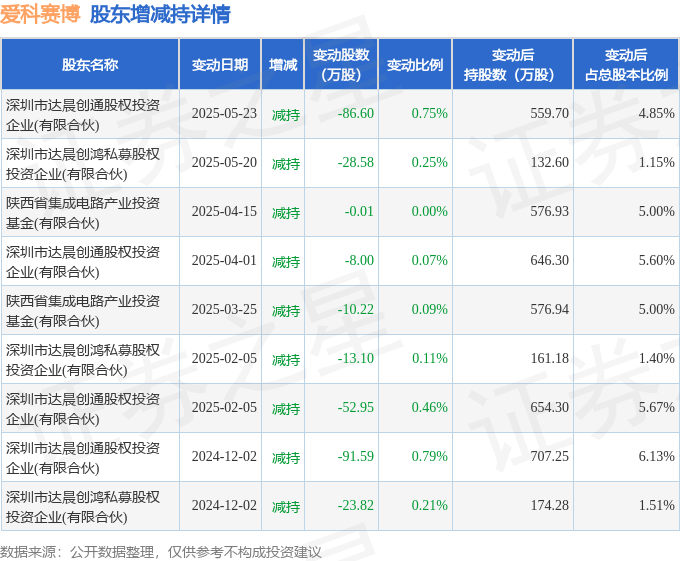Screen dimensions: 680x561
Task: Click the total share percentage 4.85%
Action: pos(657,114)
